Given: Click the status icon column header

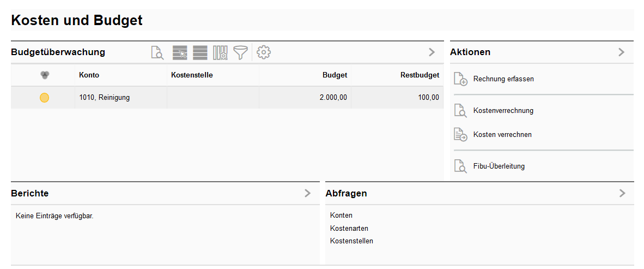Looking at the screenshot, I should (x=45, y=75).
